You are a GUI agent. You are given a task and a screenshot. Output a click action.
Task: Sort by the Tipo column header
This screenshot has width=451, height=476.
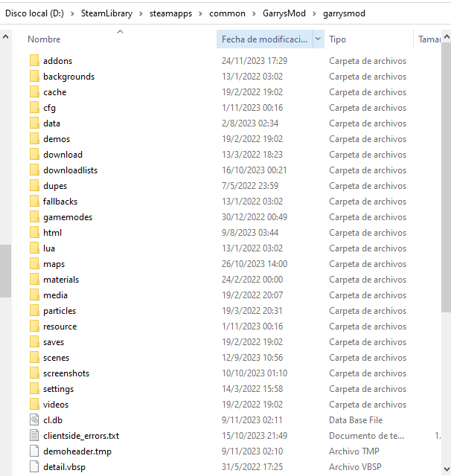click(337, 39)
